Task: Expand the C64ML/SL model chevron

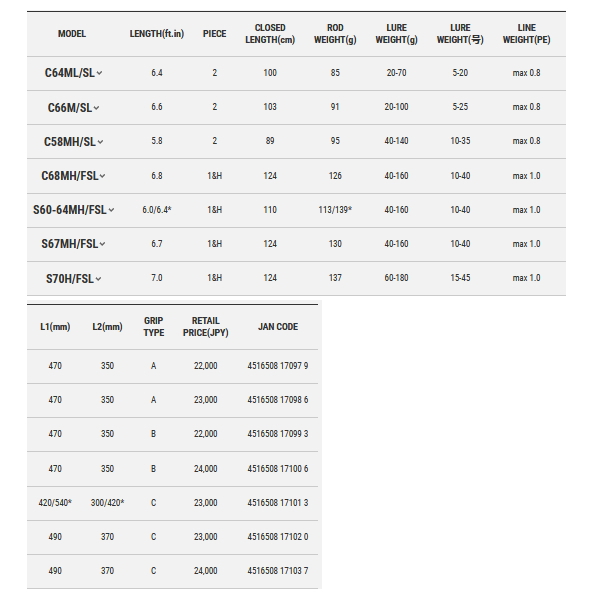Action: 99,73
